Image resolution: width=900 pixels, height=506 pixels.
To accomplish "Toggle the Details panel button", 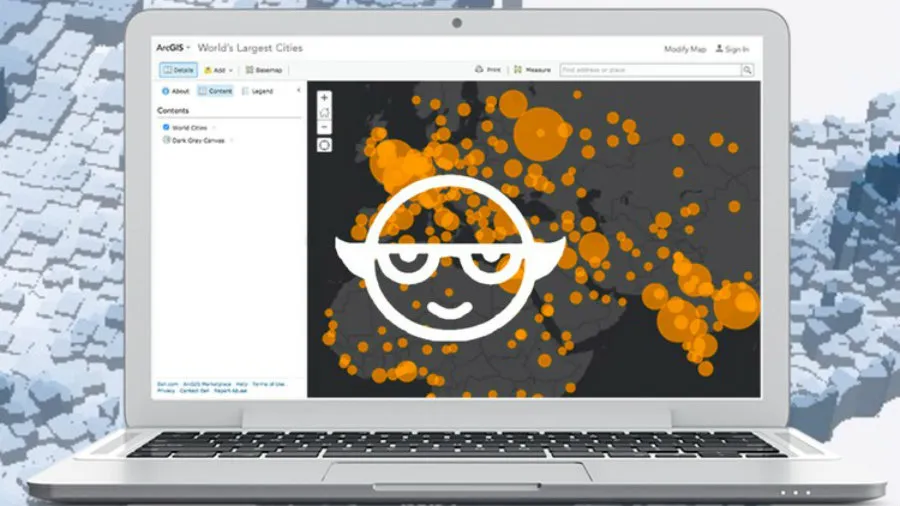I will tap(179, 70).
